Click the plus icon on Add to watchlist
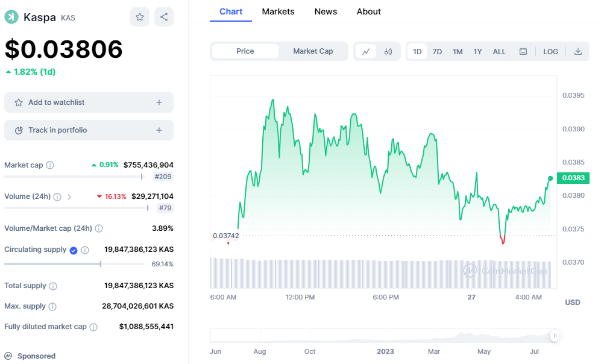Viewport: 604px width, 364px height. tap(159, 102)
